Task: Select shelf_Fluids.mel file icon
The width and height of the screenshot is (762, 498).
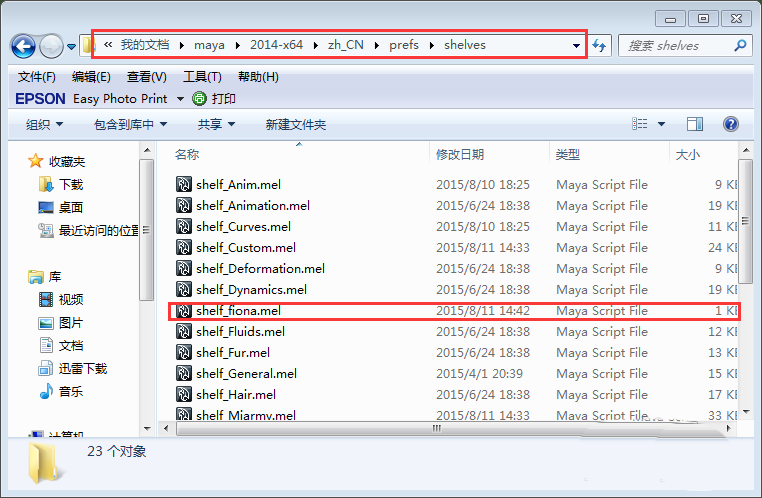Action: (184, 331)
